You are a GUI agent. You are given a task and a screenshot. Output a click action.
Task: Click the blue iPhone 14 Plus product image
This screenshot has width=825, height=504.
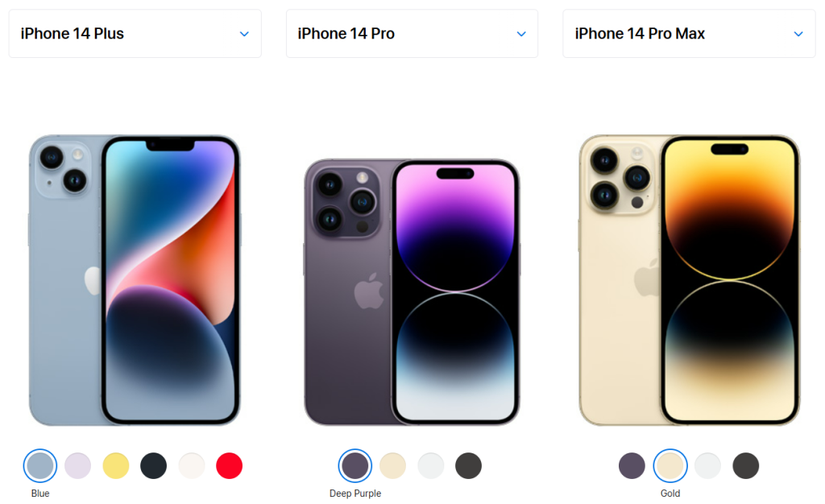135,280
